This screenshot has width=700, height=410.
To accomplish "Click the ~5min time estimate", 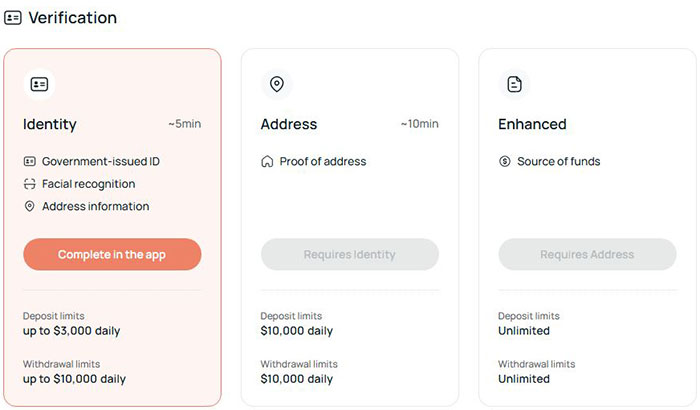I will 184,124.
